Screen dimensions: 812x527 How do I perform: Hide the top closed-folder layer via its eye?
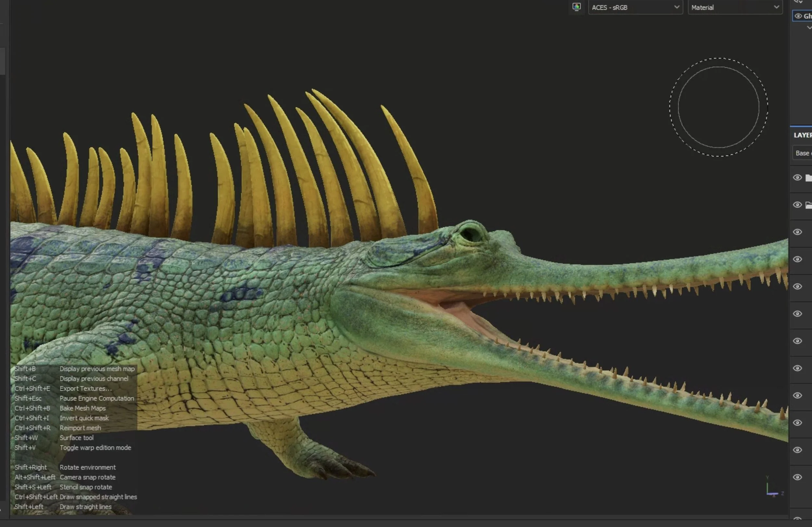point(797,177)
